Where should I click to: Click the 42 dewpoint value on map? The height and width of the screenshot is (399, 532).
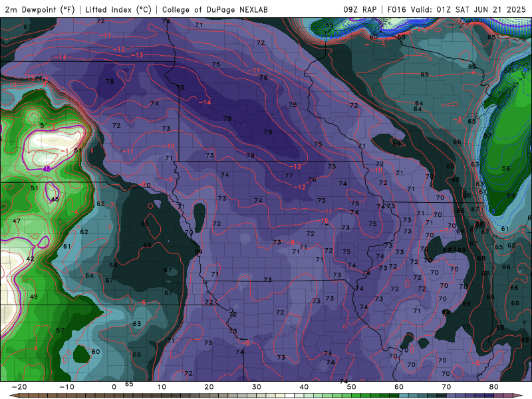pyautogui.click(x=30, y=259)
